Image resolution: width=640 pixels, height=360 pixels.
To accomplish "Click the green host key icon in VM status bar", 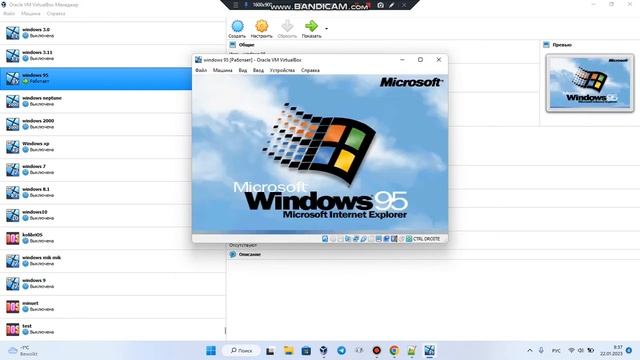I will 409,239.
